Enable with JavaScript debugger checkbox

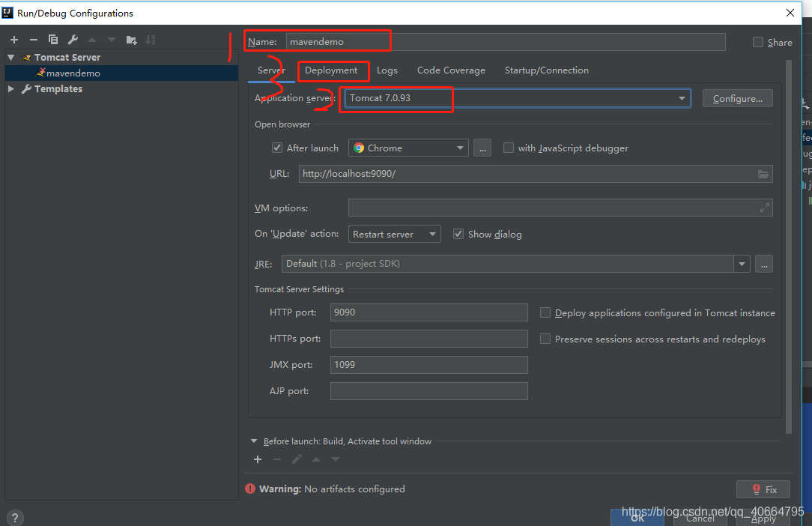509,148
